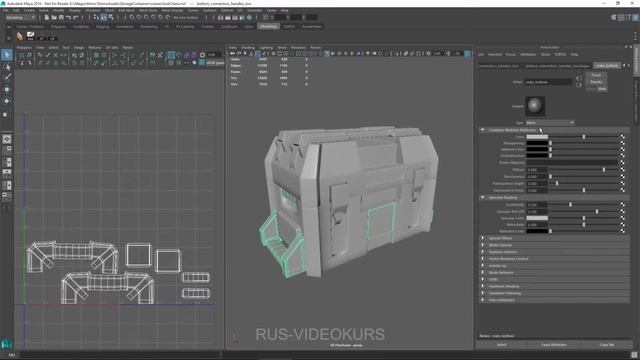Click the Load Attributes button
This screenshot has width=640, height=360.
(x=554, y=345)
